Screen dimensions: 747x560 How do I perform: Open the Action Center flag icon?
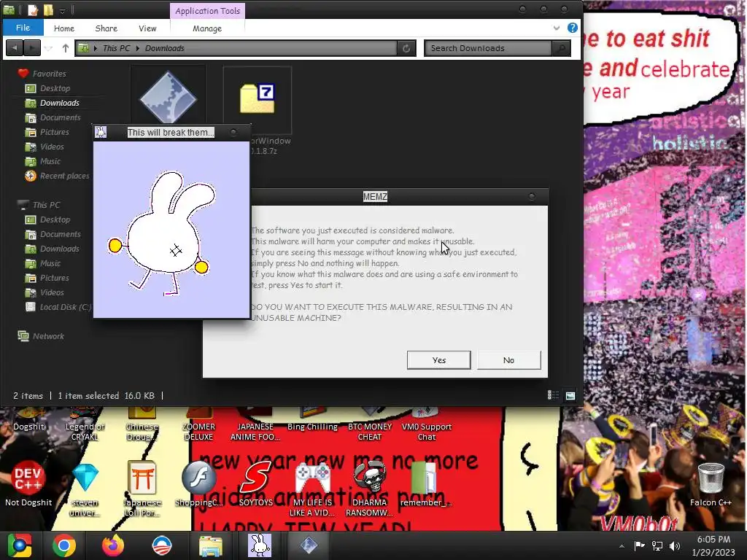[639, 545]
